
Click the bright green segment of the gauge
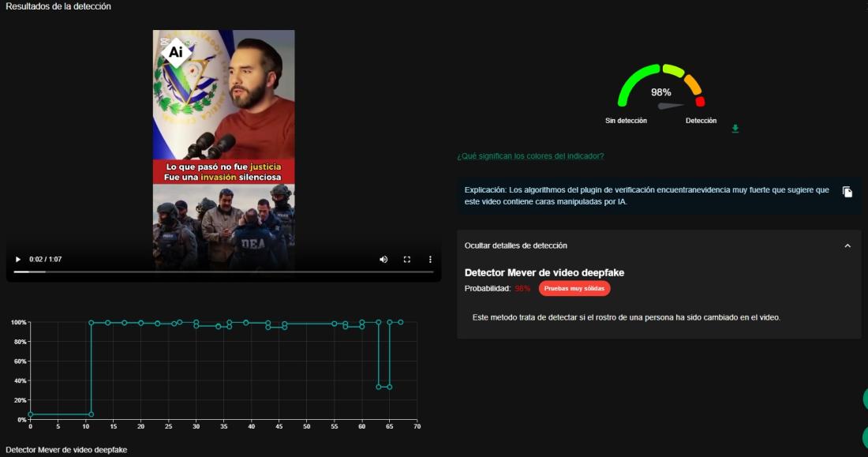tap(630, 85)
